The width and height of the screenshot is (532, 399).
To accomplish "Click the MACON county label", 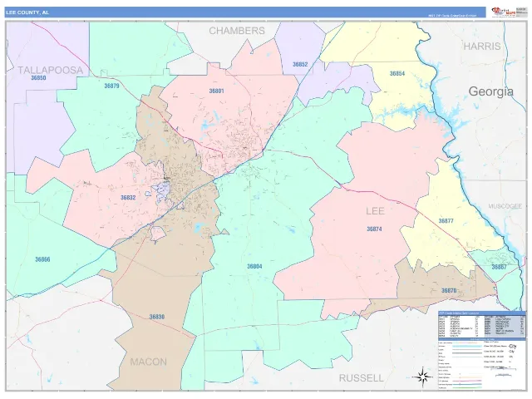I will [x=149, y=362].
